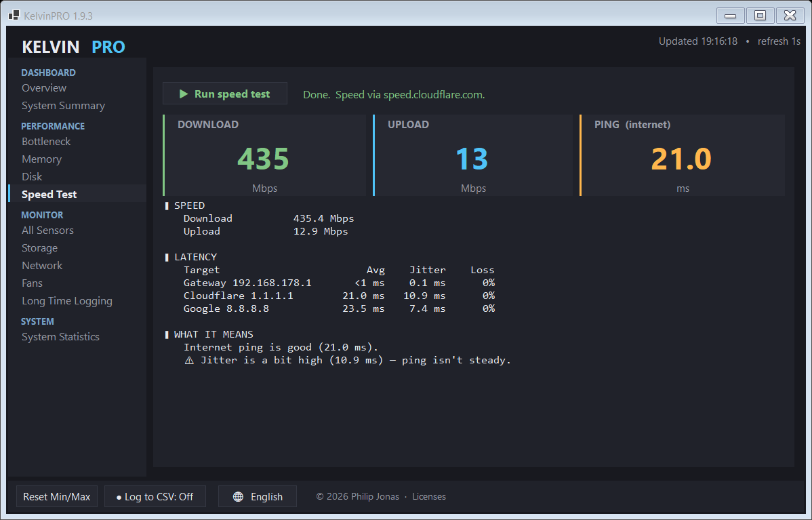Click the DOWNLOAD 435 Mbps card

[x=264, y=155]
